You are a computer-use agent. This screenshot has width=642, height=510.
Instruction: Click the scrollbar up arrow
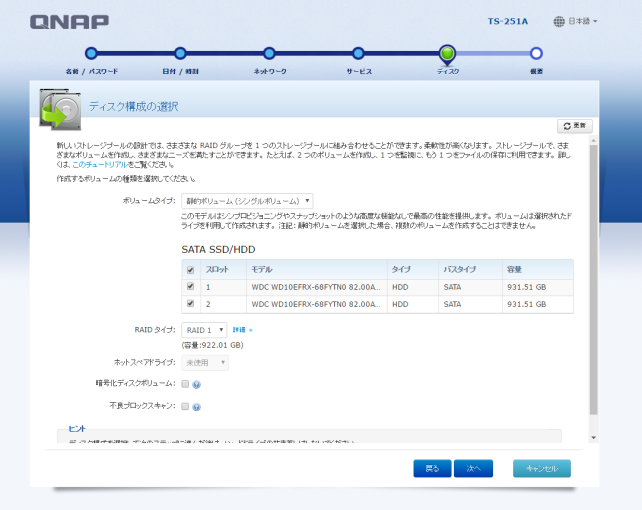(593, 141)
